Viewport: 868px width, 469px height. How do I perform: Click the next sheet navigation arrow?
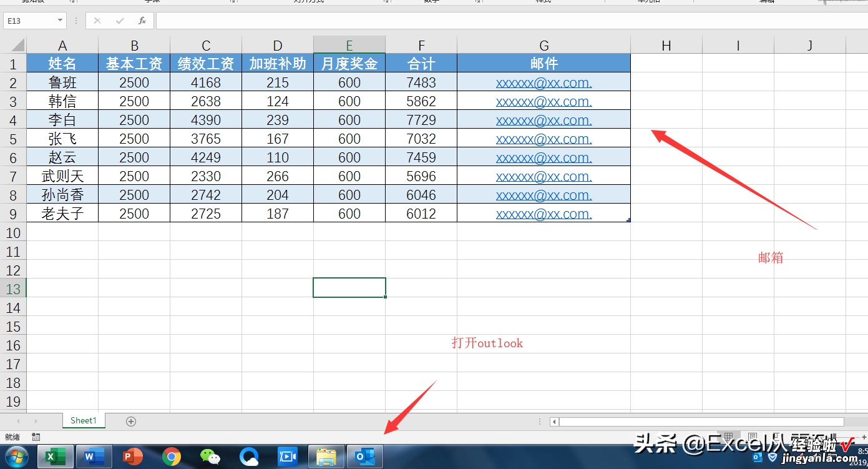[x=36, y=422]
